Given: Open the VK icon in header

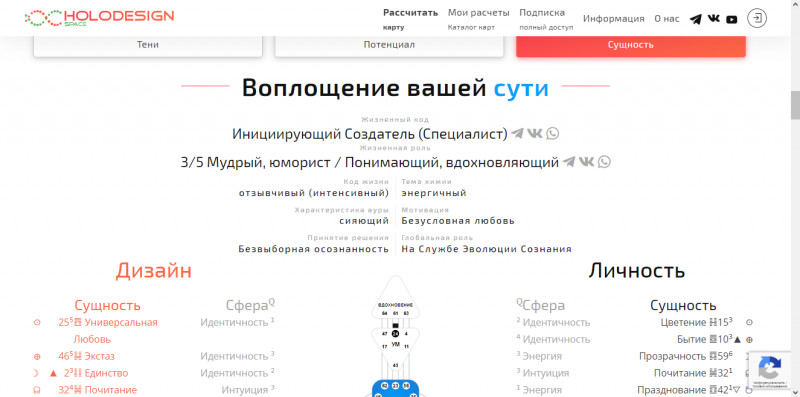Looking at the screenshot, I should click(x=713, y=18).
